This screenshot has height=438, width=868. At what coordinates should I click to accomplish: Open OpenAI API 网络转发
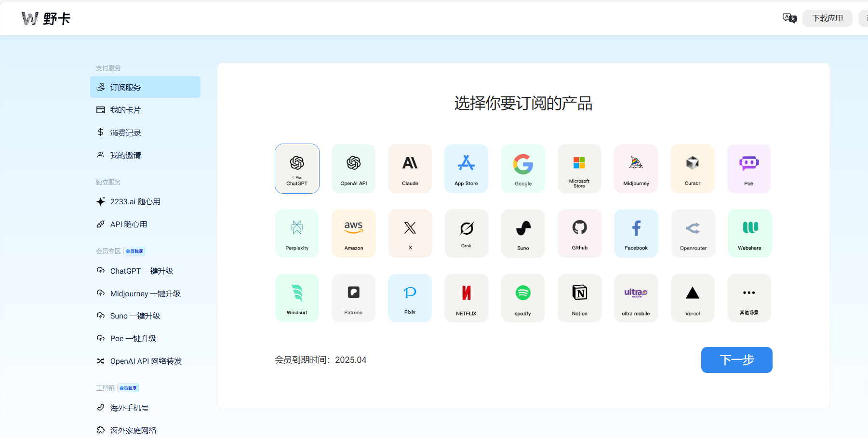[145, 361]
